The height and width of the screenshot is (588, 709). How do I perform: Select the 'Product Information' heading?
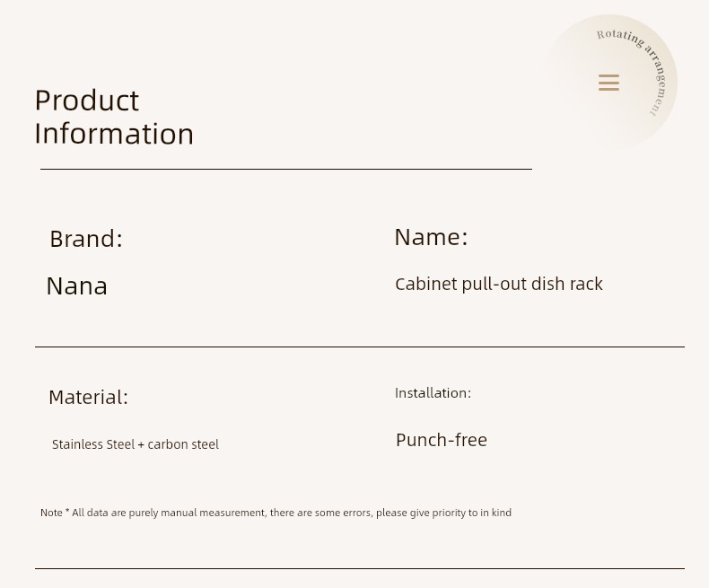(114, 117)
